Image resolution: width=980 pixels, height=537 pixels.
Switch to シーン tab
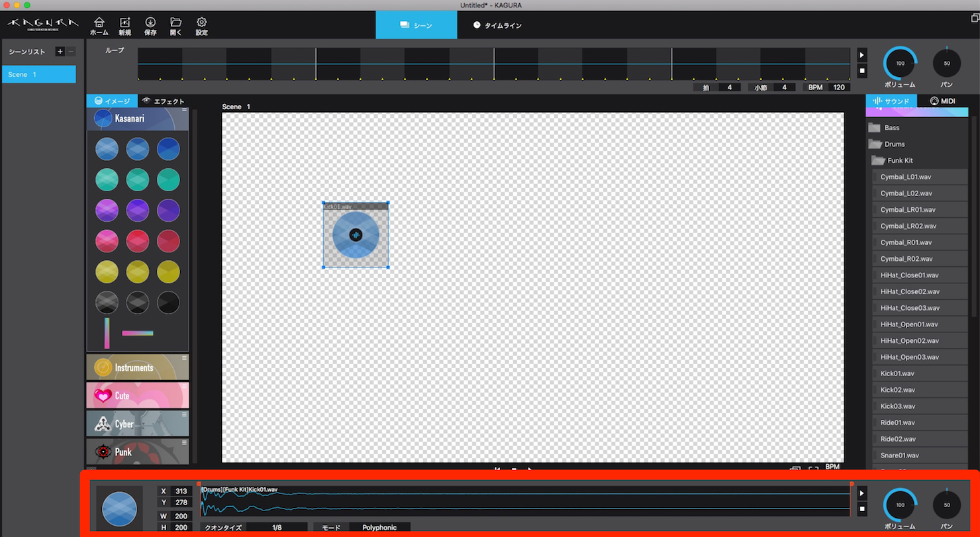pos(416,25)
